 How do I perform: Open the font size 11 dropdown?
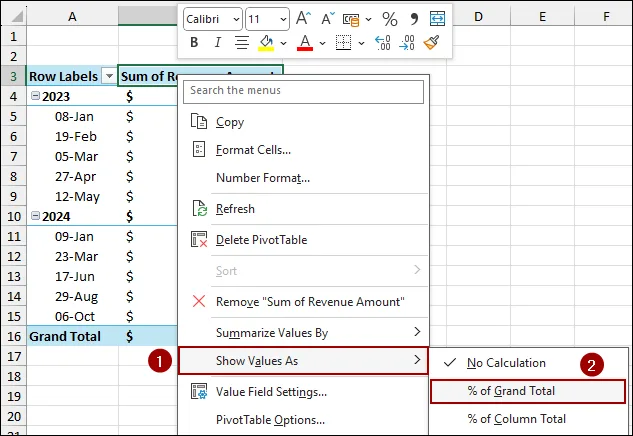coord(283,19)
